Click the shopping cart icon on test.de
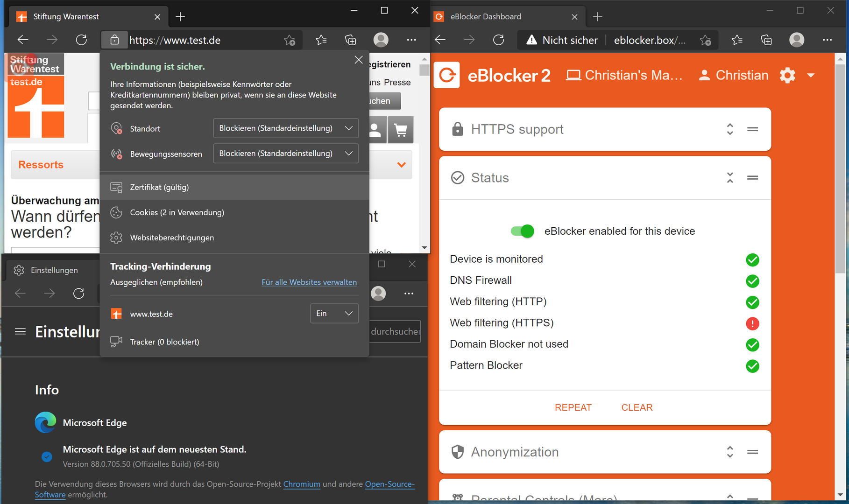This screenshot has width=849, height=504. click(401, 130)
